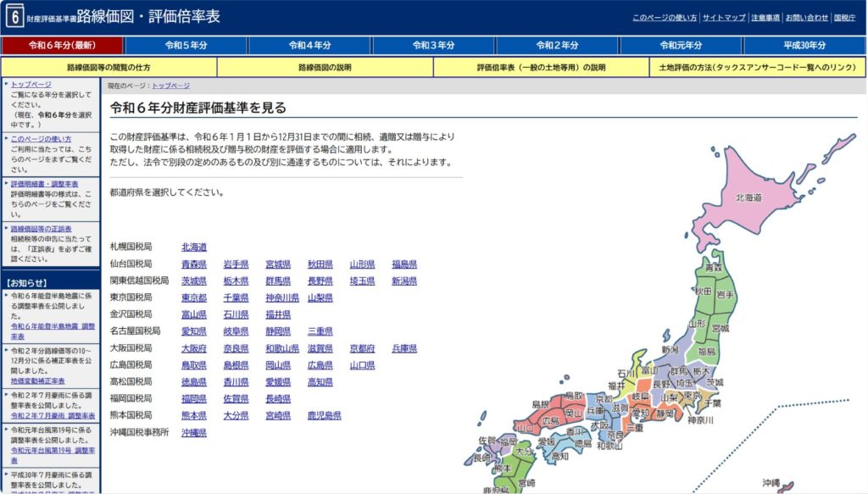868x494 pixels.
Task: Open the 沖縄県 prefecture link
Action: [x=194, y=432]
